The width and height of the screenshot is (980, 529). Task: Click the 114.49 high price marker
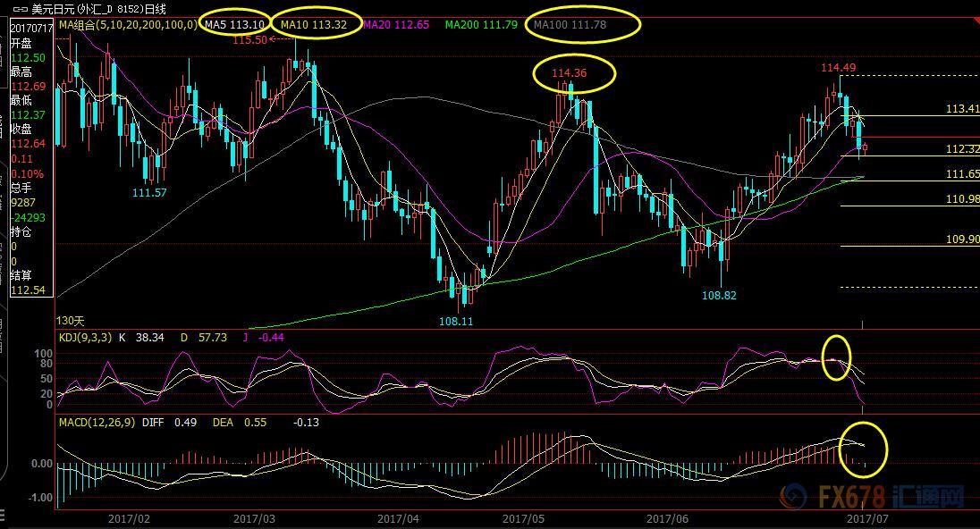pyautogui.click(x=839, y=68)
